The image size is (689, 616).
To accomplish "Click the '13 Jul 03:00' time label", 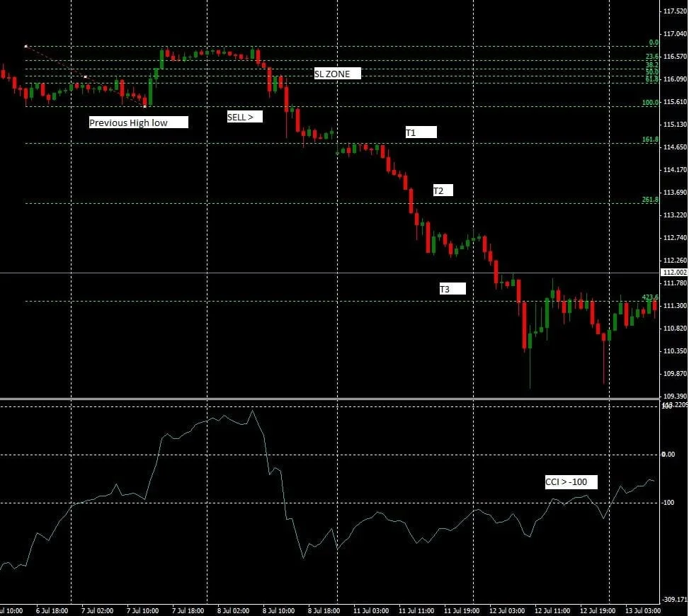I will [642, 611].
